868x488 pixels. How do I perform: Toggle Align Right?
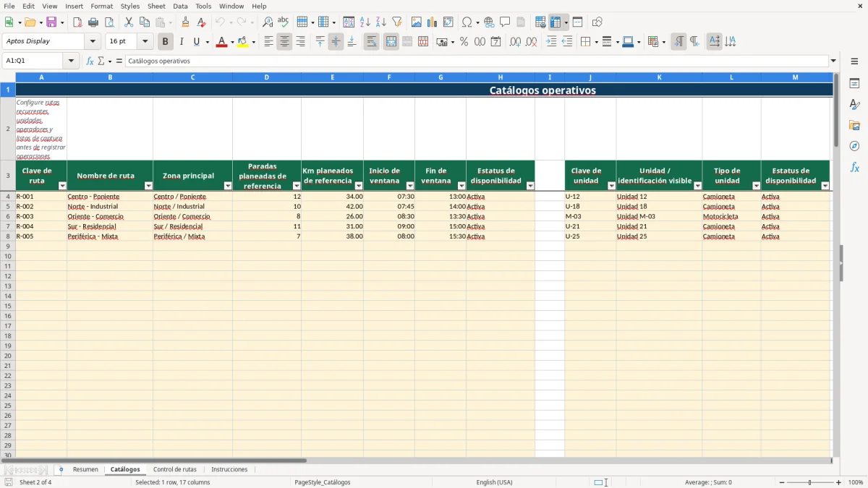(300, 42)
